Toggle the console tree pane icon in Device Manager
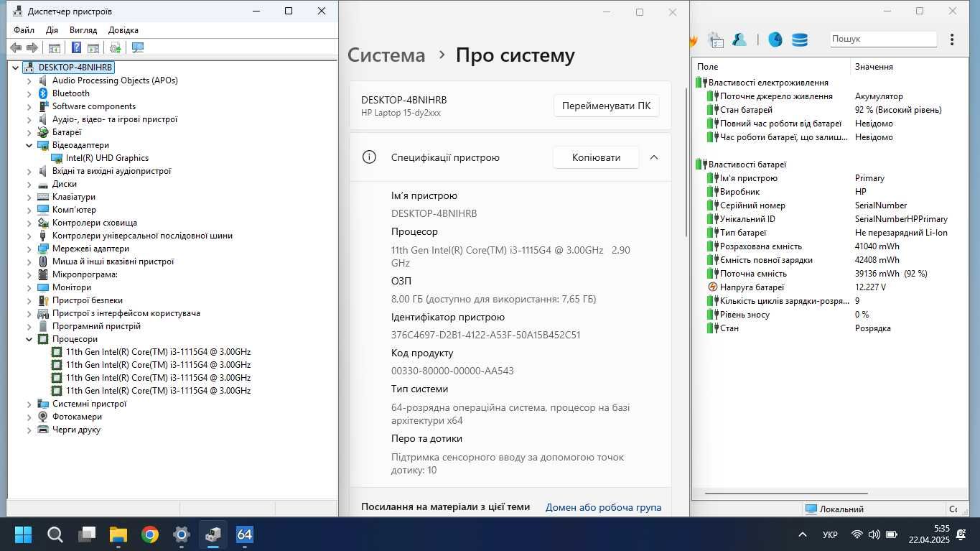The width and height of the screenshot is (980, 551). (x=54, y=47)
